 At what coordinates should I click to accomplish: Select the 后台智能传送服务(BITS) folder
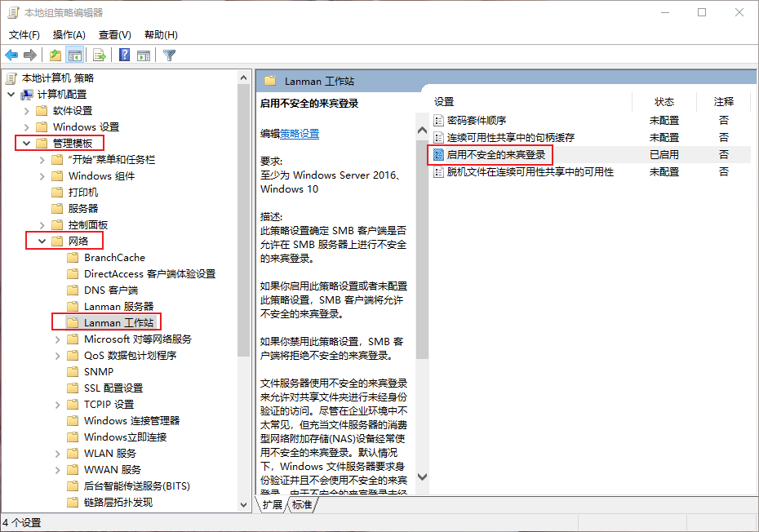point(136,486)
